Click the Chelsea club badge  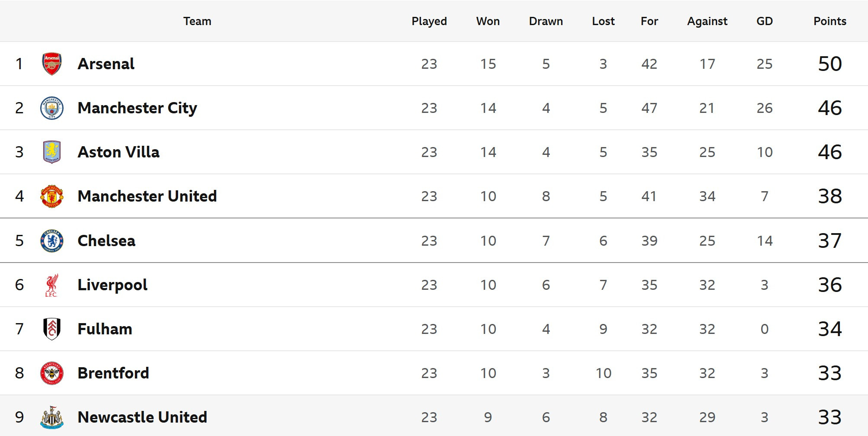[x=51, y=241]
